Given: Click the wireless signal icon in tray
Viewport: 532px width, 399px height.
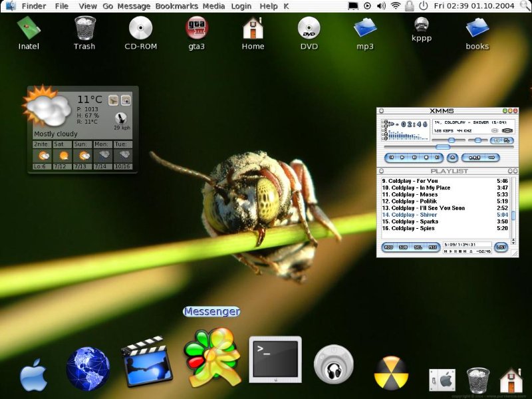Looking at the screenshot, I should click(x=396, y=6).
